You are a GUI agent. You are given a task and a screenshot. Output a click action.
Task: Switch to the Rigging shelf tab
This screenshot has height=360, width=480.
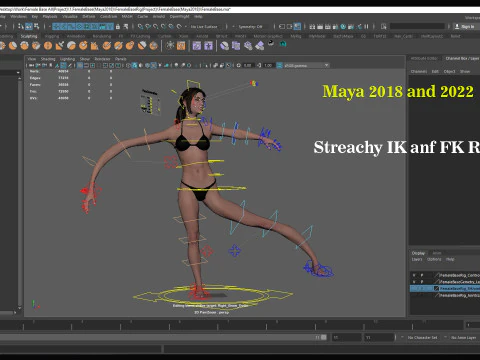[52, 36]
